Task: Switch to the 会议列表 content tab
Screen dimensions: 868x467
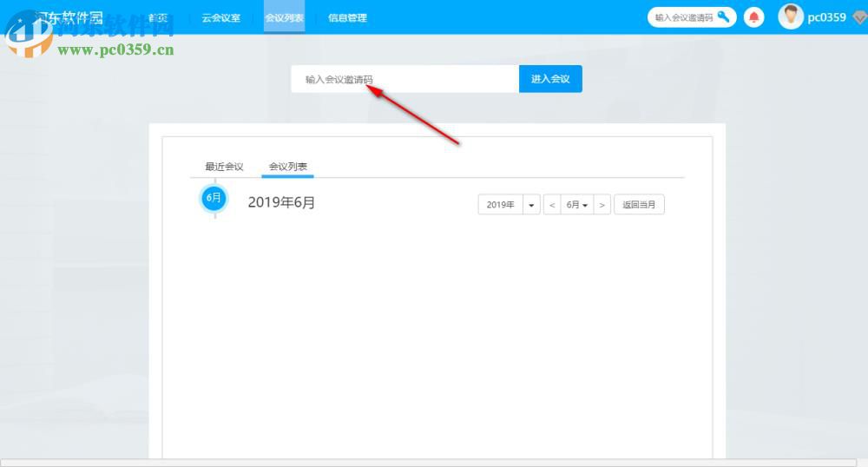Action: pos(288,167)
